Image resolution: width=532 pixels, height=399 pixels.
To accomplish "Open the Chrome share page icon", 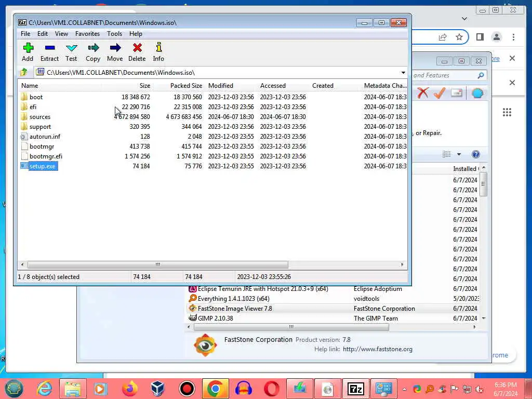I will (x=443, y=37).
